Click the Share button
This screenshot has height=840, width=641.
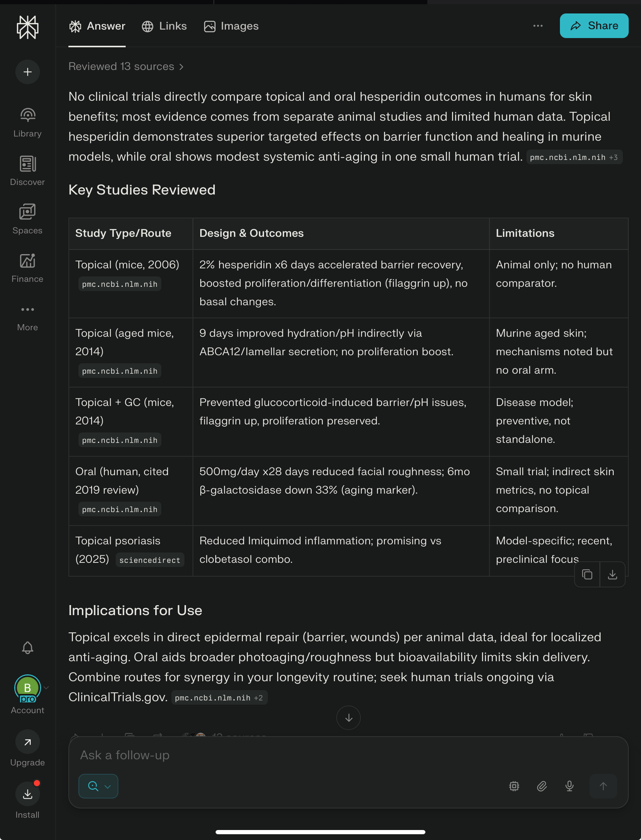594,26
